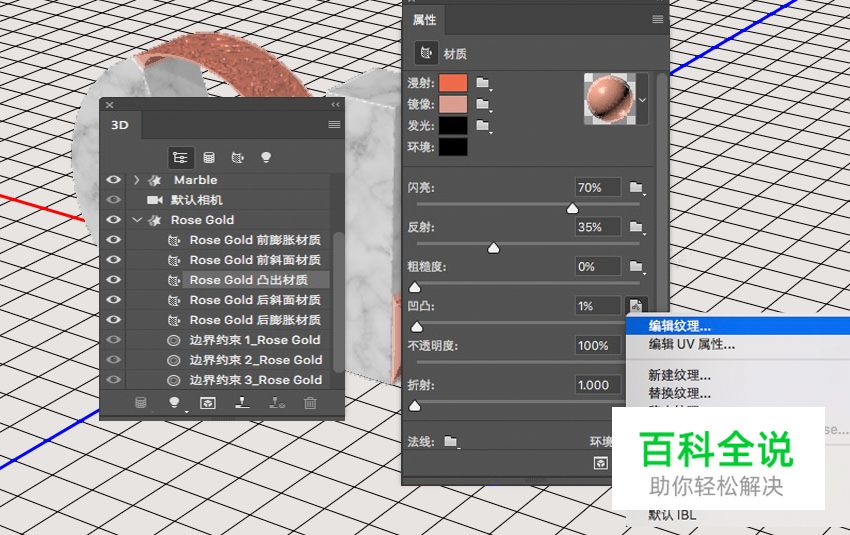Open bump (凹凸) texture file menu
850x535 pixels.
click(x=636, y=306)
